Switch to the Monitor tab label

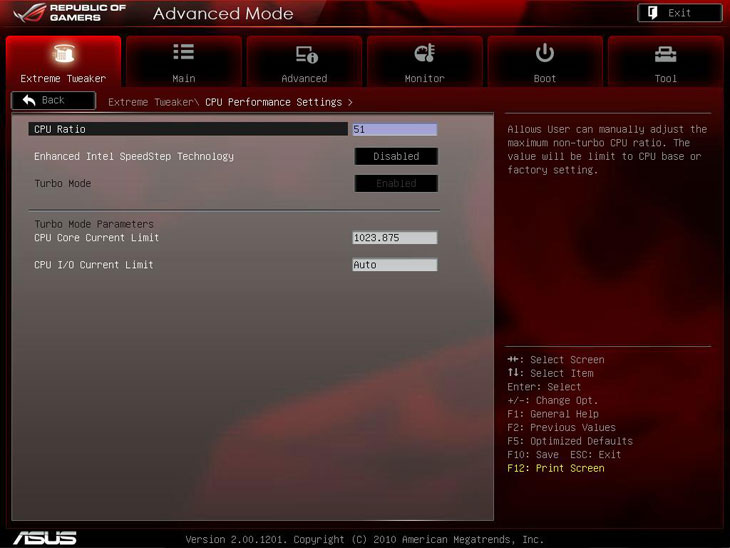424,78
